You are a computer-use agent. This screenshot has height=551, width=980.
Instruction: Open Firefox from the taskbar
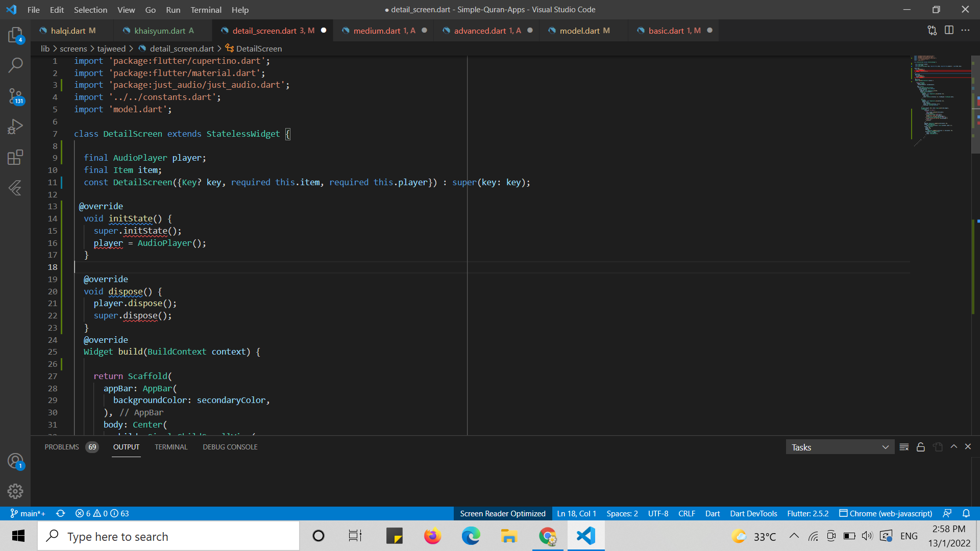pyautogui.click(x=432, y=536)
